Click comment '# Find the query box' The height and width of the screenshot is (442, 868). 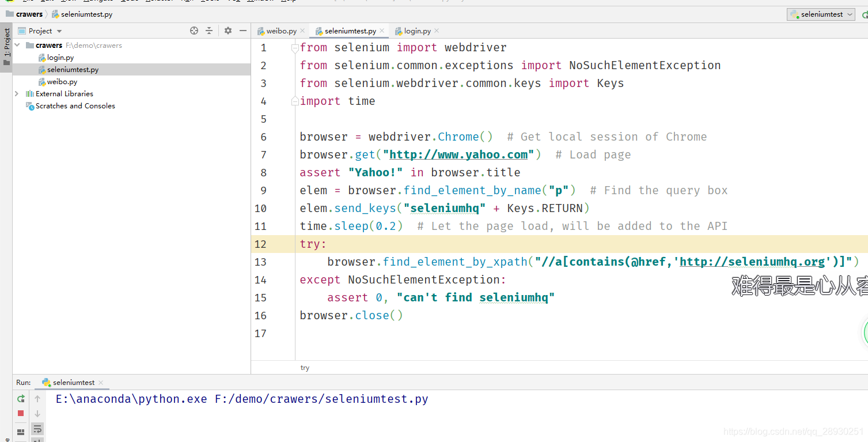[659, 190]
